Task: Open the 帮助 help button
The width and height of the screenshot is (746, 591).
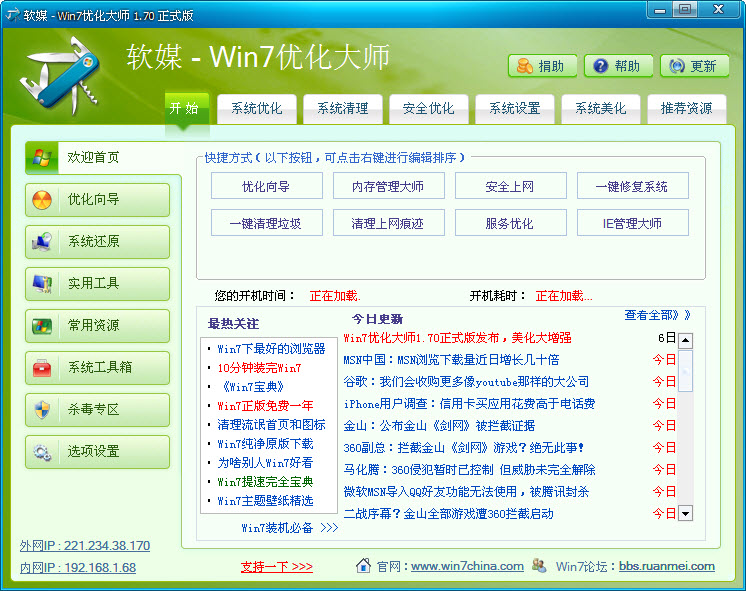Action: [x=618, y=66]
